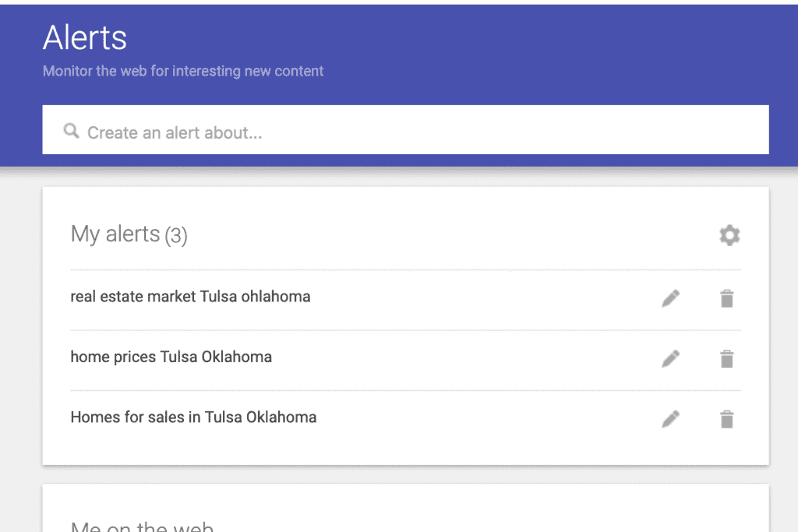This screenshot has width=798, height=532.
Task: Delete the home prices Tulsa Oklahoma alert
Action: [727, 358]
